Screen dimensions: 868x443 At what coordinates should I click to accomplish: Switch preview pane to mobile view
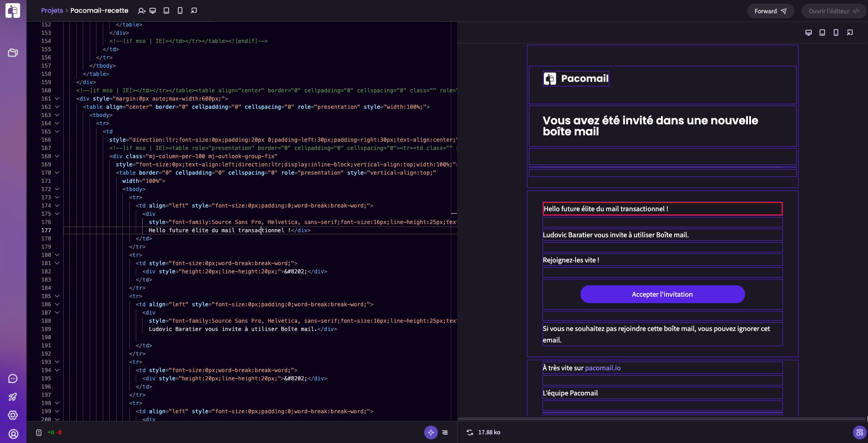[x=836, y=32]
